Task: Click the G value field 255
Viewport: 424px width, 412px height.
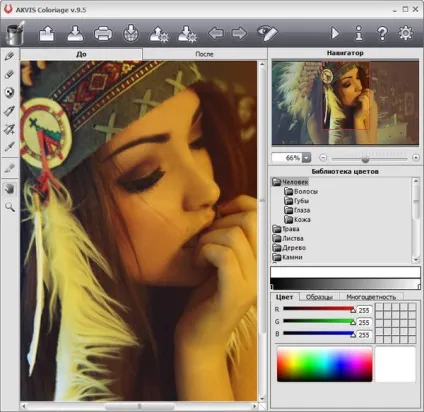Action: [364, 322]
